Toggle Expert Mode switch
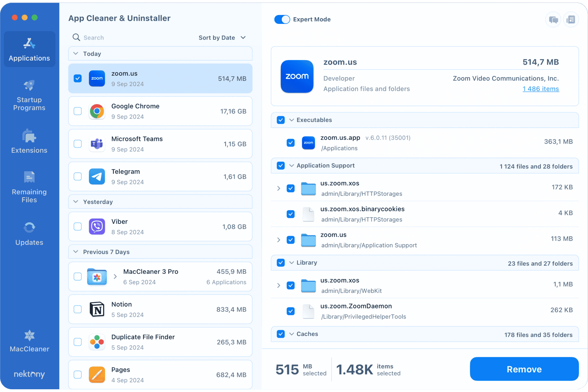 coord(282,19)
